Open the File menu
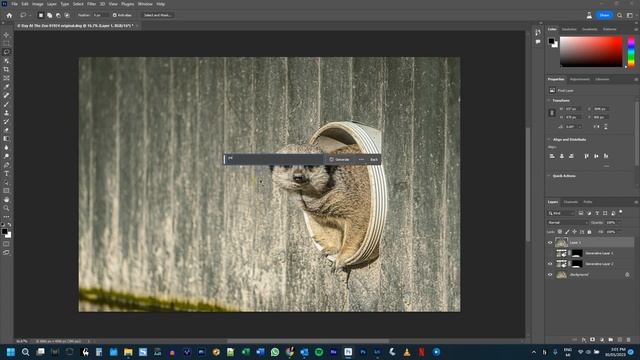Image resolution: width=640 pixels, height=360 pixels. coord(14,4)
